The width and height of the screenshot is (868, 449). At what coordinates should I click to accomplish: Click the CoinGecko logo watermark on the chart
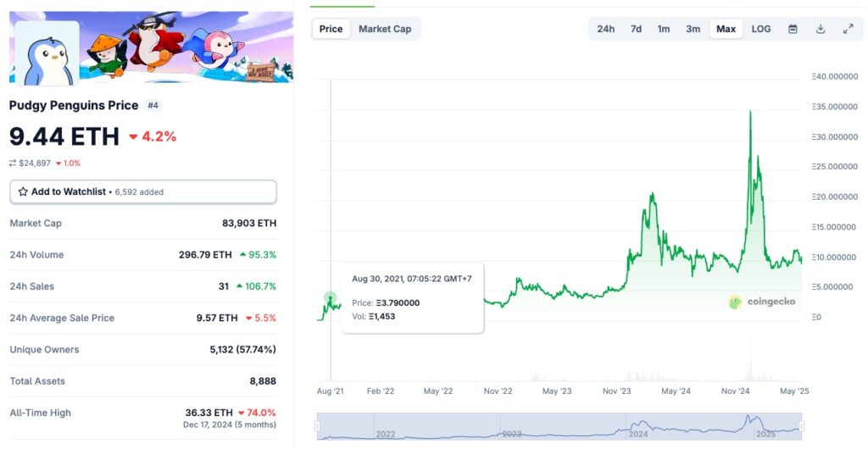pos(762,302)
